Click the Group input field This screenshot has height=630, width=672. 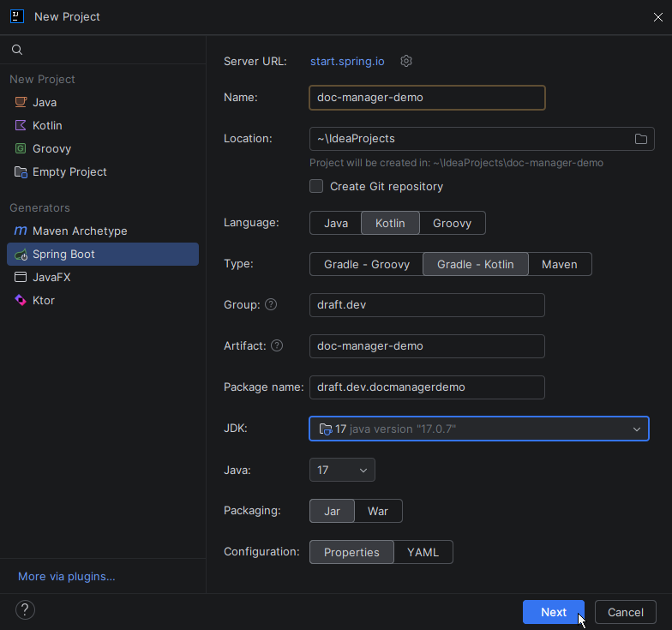427,305
